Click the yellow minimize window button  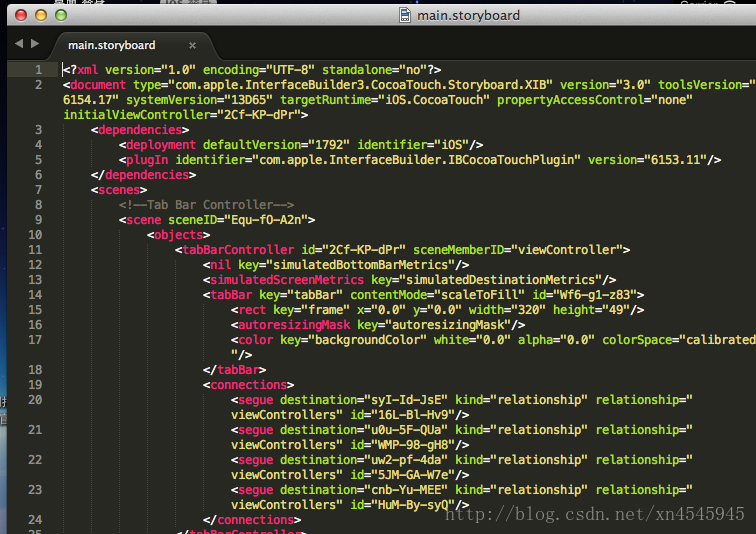[41, 15]
